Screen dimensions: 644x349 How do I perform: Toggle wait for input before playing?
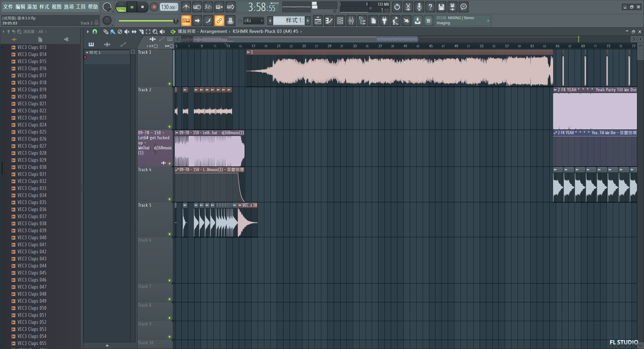[197, 7]
